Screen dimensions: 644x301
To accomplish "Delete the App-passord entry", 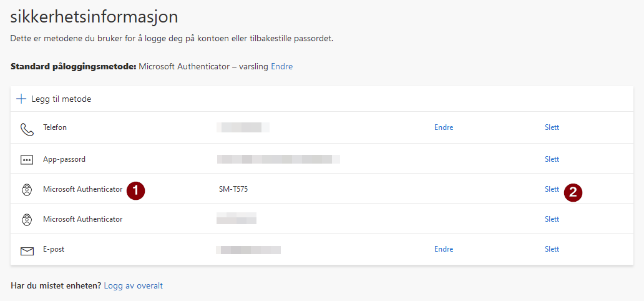I will [x=552, y=159].
